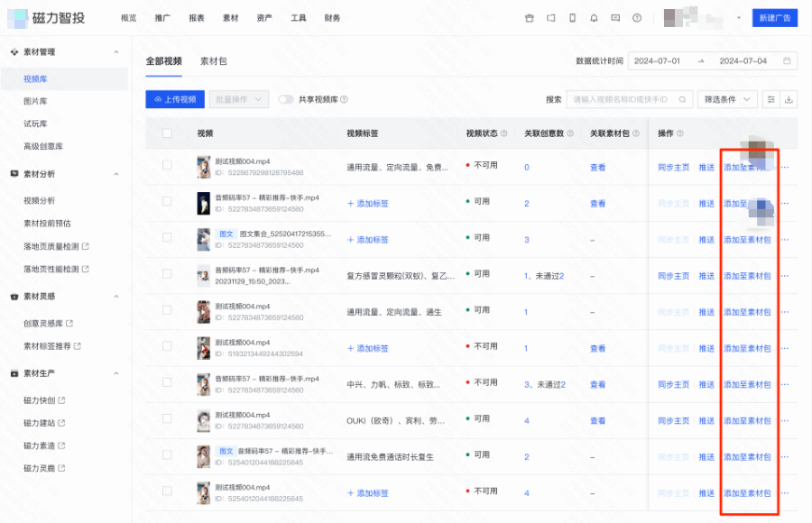Viewport: 812px width, 523px height.
Task: Click the mobile phone icon in header
Action: (x=572, y=18)
